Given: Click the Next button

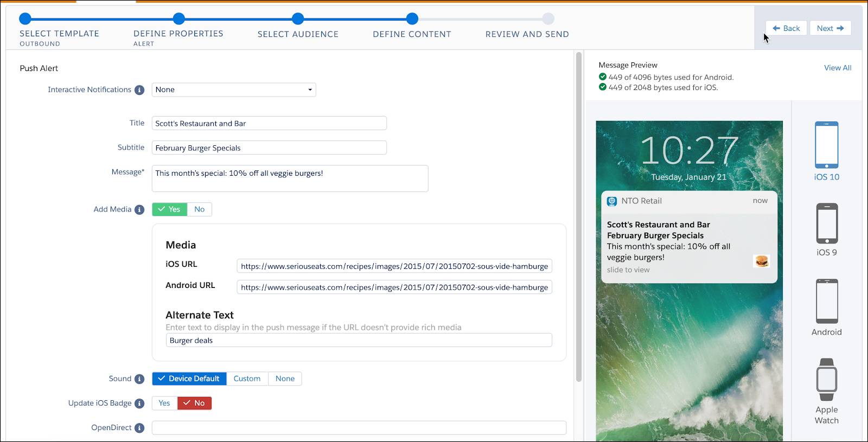Looking at the screenshot, I should 830,28.
